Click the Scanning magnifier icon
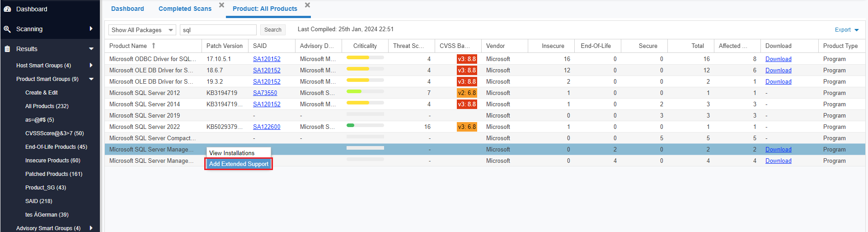868x232 pixels. click(x=7, y=29)
